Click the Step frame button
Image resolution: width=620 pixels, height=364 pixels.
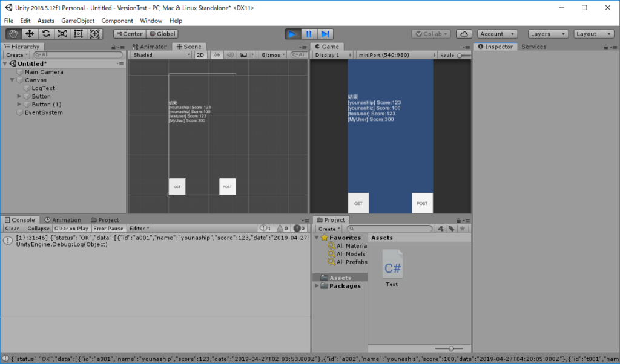pos(325,34)
